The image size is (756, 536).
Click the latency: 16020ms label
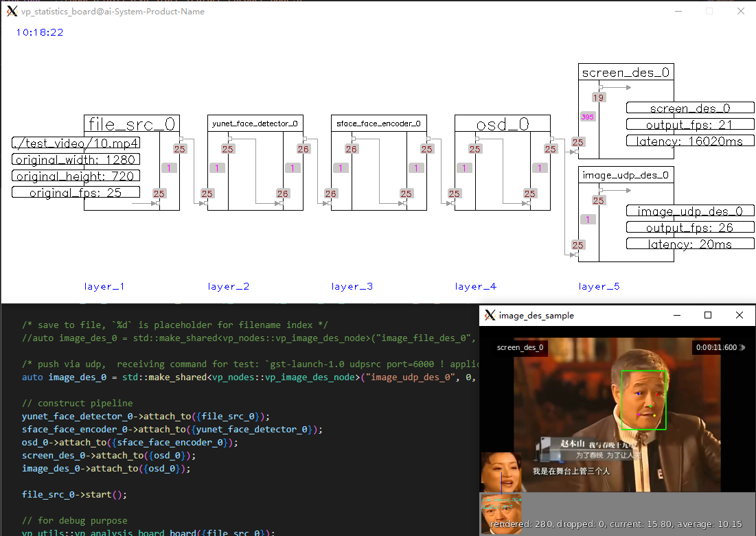[x=690, y=141]
